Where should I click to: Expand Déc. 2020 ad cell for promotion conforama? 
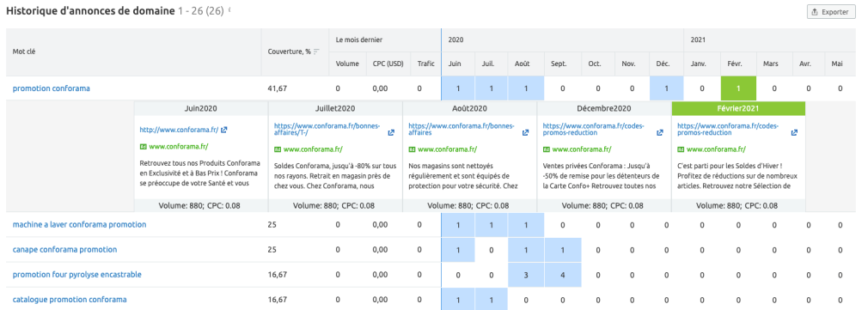pyautogui.click(x=667, y=88)
